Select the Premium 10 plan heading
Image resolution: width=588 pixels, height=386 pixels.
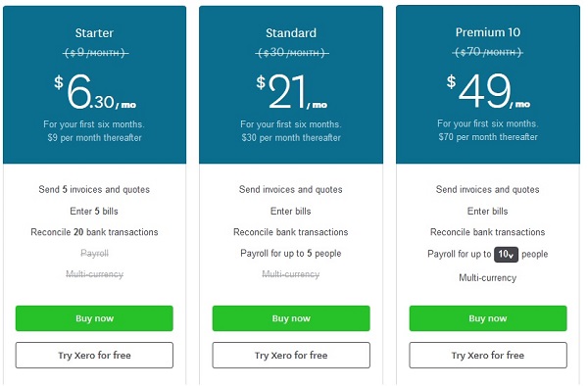[x=488, y=32]
